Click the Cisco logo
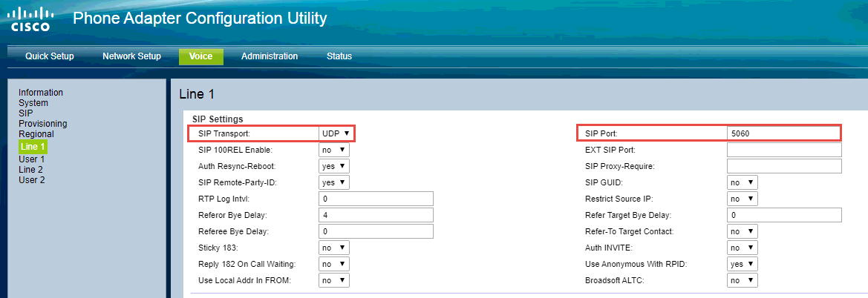 31,19
